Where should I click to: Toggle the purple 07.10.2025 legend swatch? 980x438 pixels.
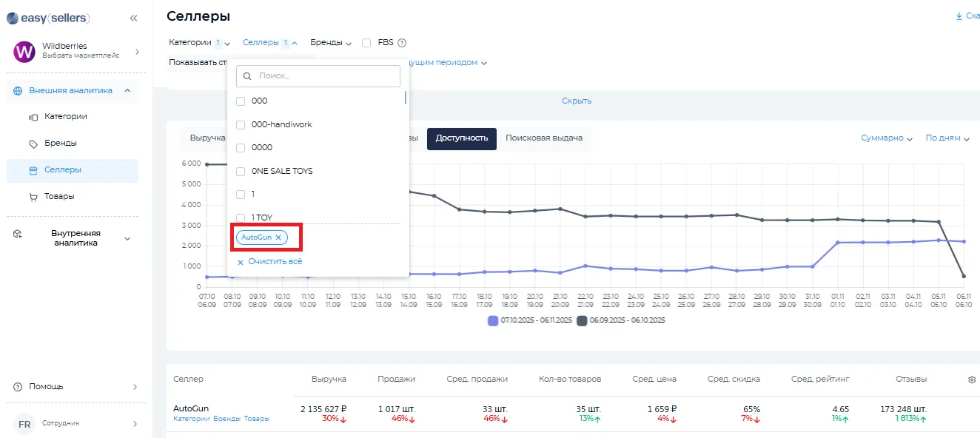pos(493,320)
